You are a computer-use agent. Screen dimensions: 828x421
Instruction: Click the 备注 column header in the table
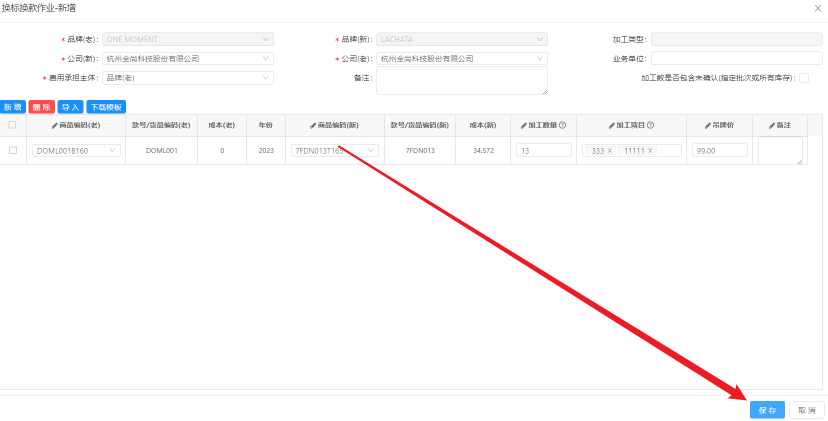(x=780, y=125)
